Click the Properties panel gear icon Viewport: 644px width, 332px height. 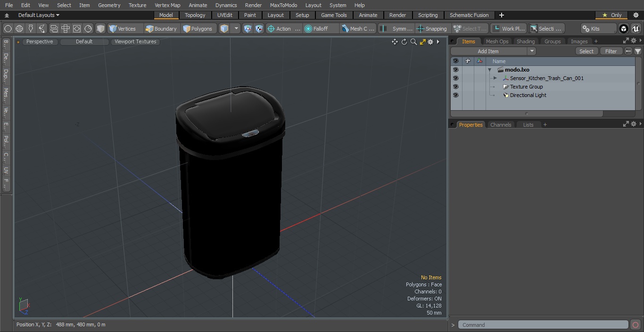click(x=634, y=124)
